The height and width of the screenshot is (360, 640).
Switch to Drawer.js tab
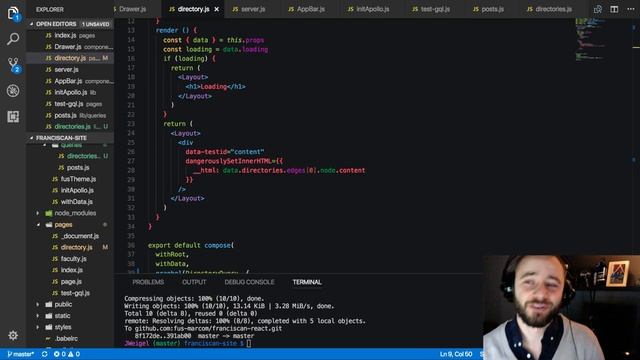132,9
